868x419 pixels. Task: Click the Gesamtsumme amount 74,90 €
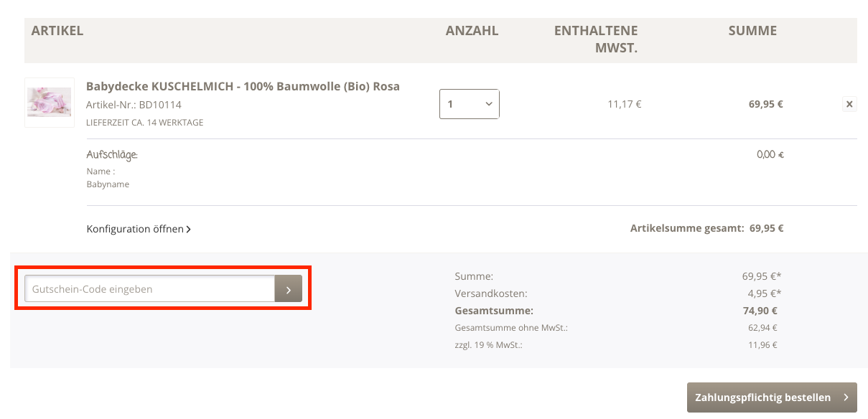click(760, 311)
